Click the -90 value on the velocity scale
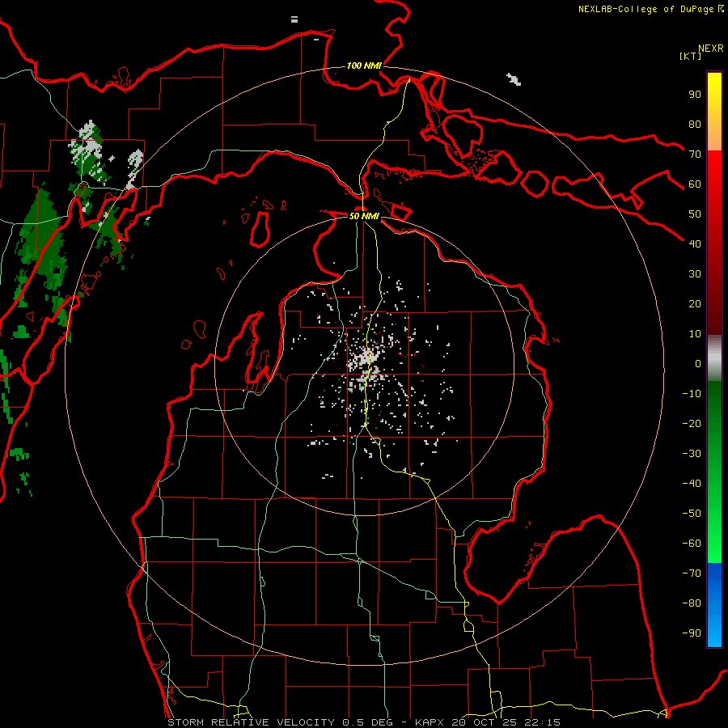 click(692, 633)
